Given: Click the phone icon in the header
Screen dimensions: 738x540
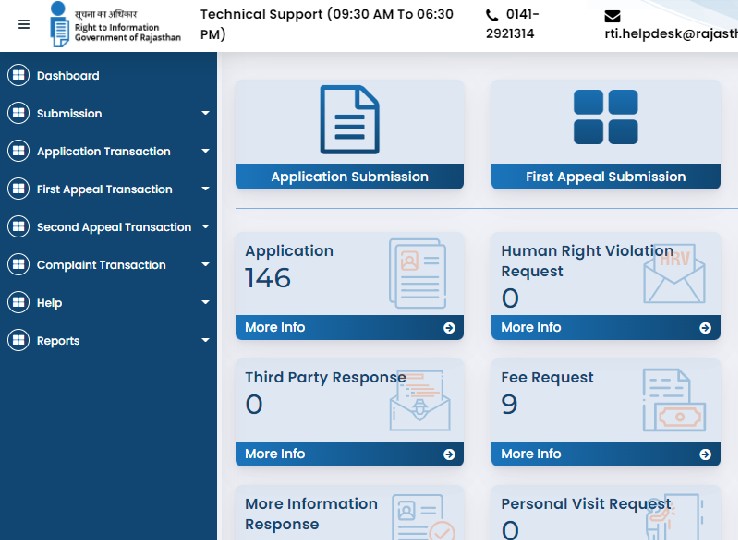Looking at the screenshot, I should (492, 15).
